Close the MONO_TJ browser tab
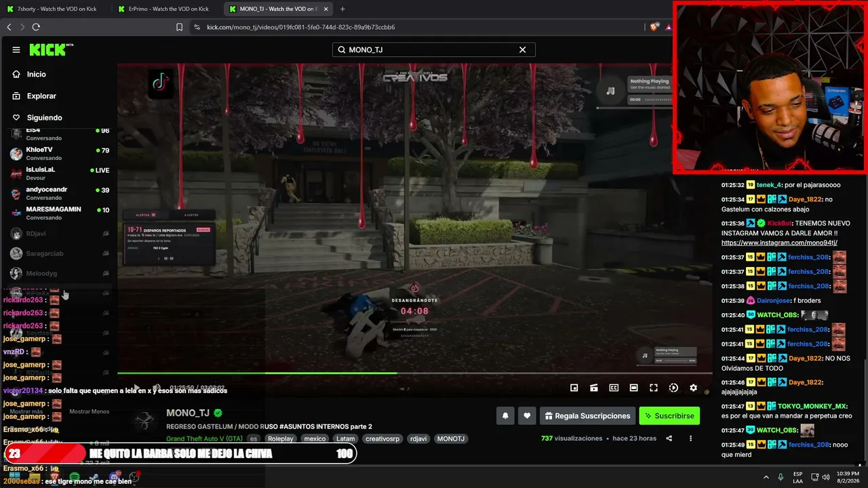The height and width of the screenshot is (488, 868). [325, 9]
